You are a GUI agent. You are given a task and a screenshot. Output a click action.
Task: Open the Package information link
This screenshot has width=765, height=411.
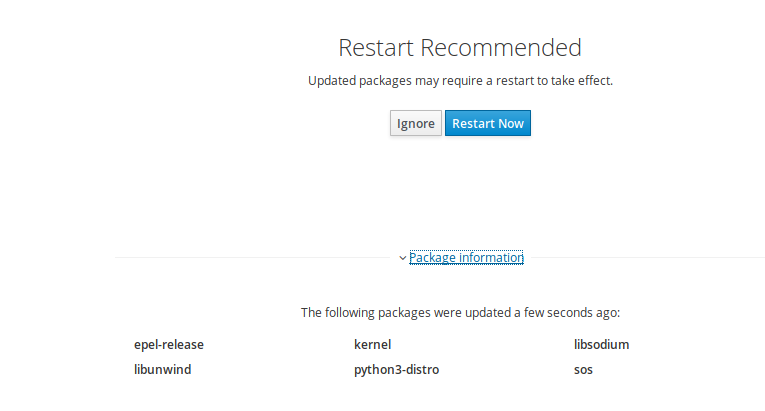coord(466,258)
